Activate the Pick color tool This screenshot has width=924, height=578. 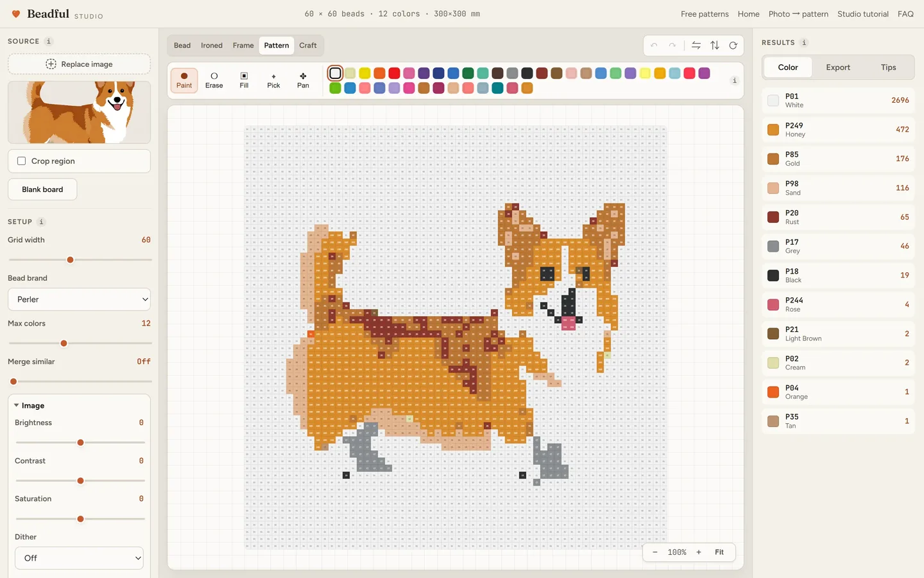pos(273,80)
